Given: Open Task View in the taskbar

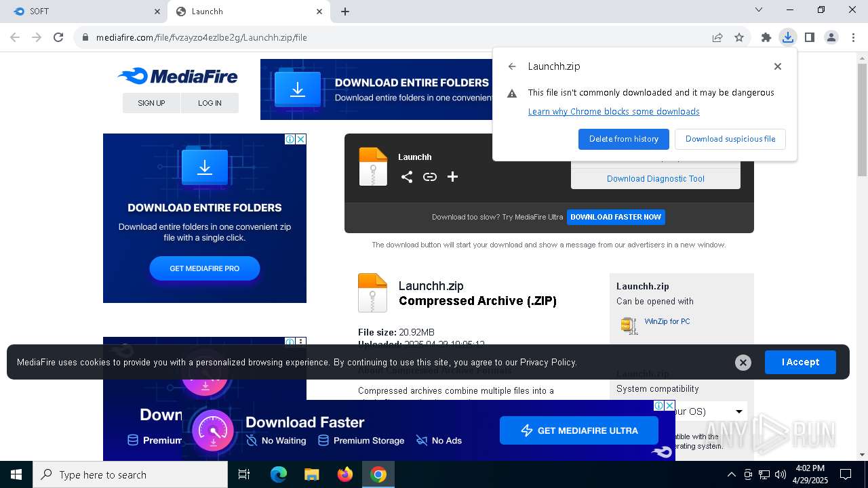Looking at the screenshot, I should pyautogui.click(x=244, y=474).
